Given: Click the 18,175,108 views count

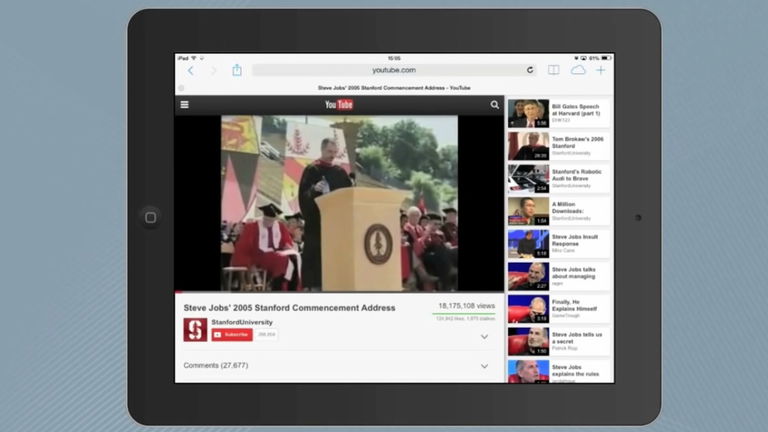Looking at the screenshot, I should coord(467,306).
